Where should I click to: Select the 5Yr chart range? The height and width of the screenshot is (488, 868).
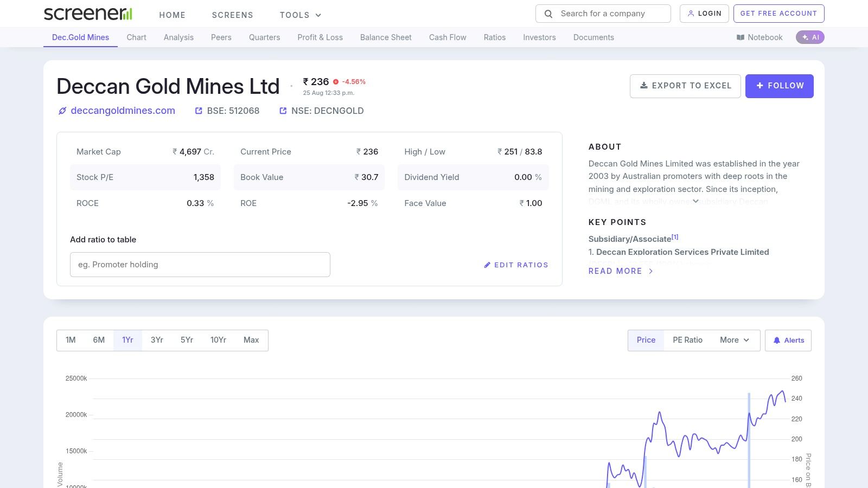[x=187, y=340]
